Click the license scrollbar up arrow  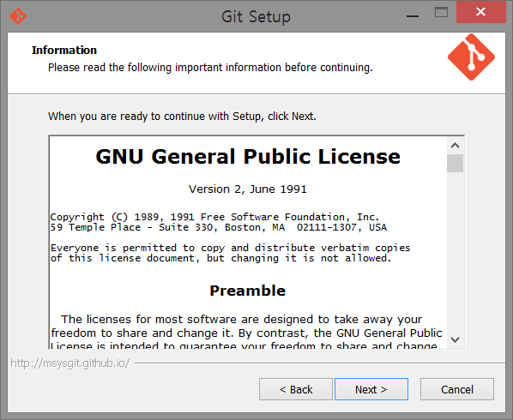455,146
